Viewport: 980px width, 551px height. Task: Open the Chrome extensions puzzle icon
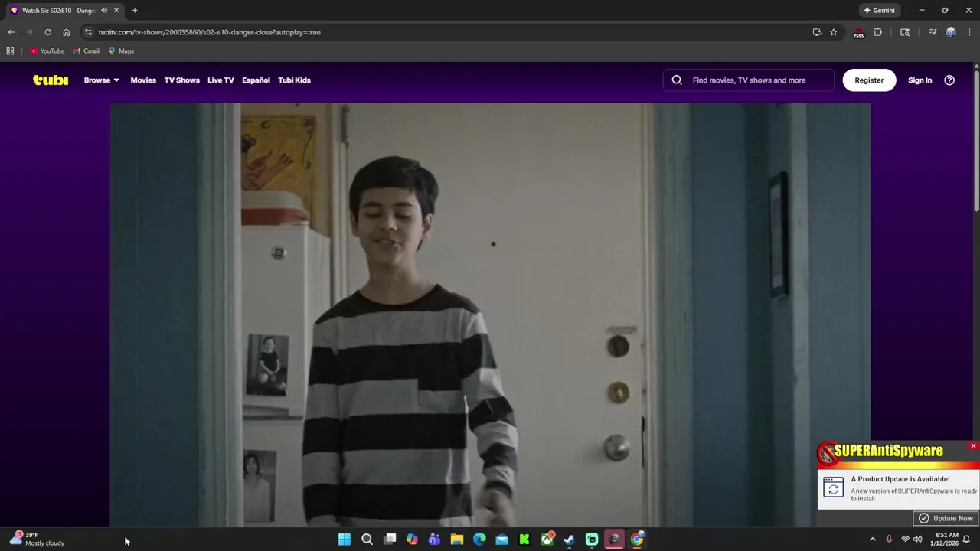(877, 32)
